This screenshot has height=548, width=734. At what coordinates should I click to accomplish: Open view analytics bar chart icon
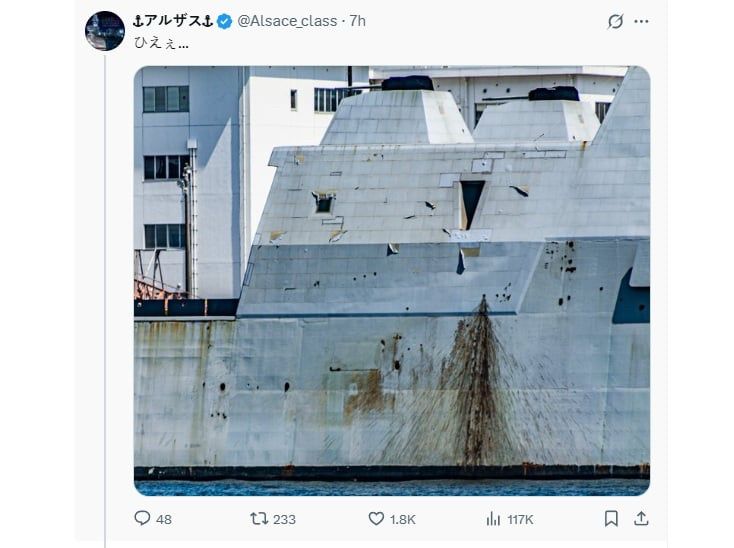pyautogui.click(x=493, y=519)
